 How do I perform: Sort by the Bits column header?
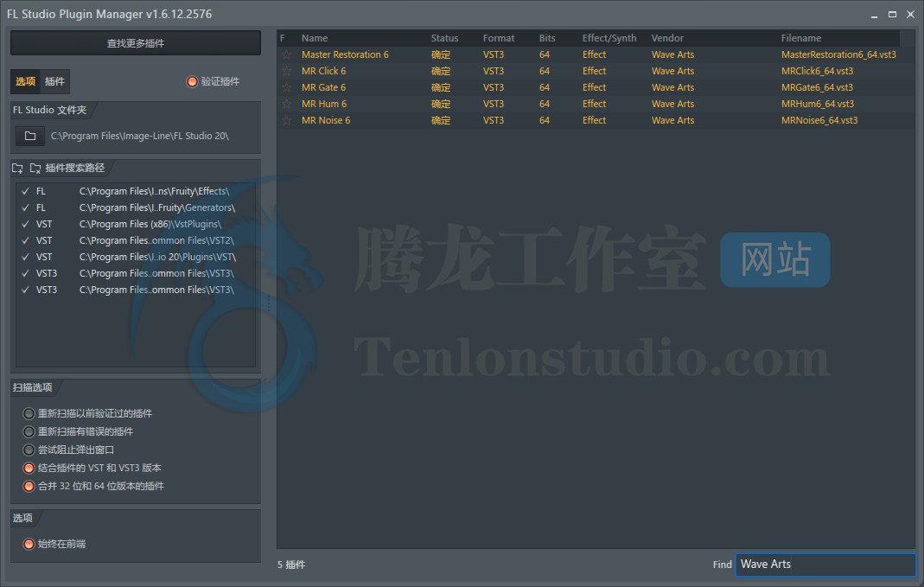[547, 38]
